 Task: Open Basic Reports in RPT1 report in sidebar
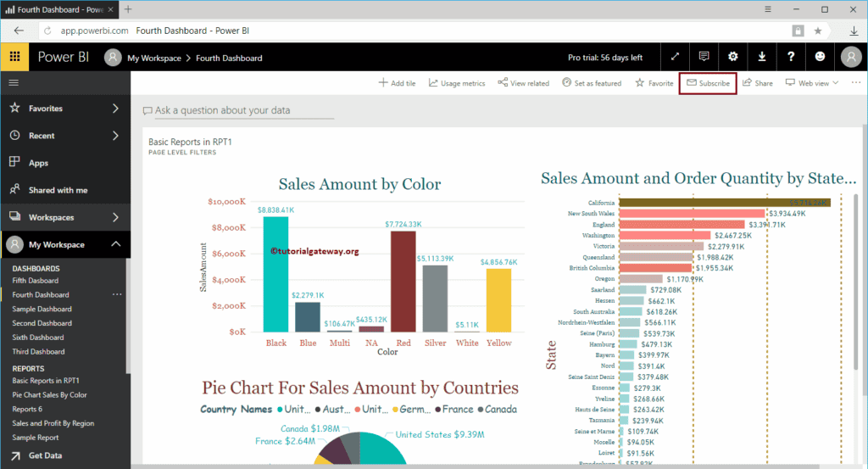[46, 381]
